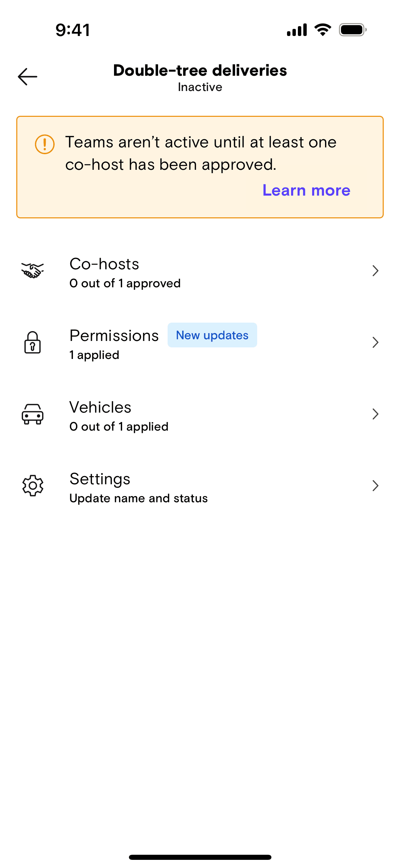Tap the back arrow icon
This screenshot has height=868, width=400.
(x=27, y=77)
